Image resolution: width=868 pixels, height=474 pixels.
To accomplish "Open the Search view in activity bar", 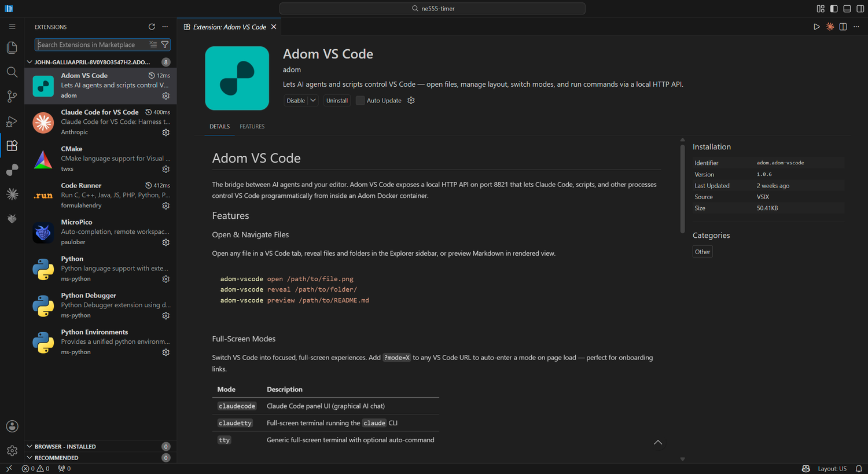I will 12,72.
